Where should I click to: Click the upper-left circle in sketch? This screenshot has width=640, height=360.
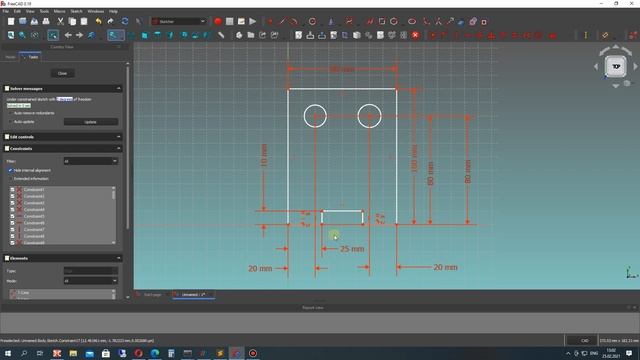(x=315, y=116)
